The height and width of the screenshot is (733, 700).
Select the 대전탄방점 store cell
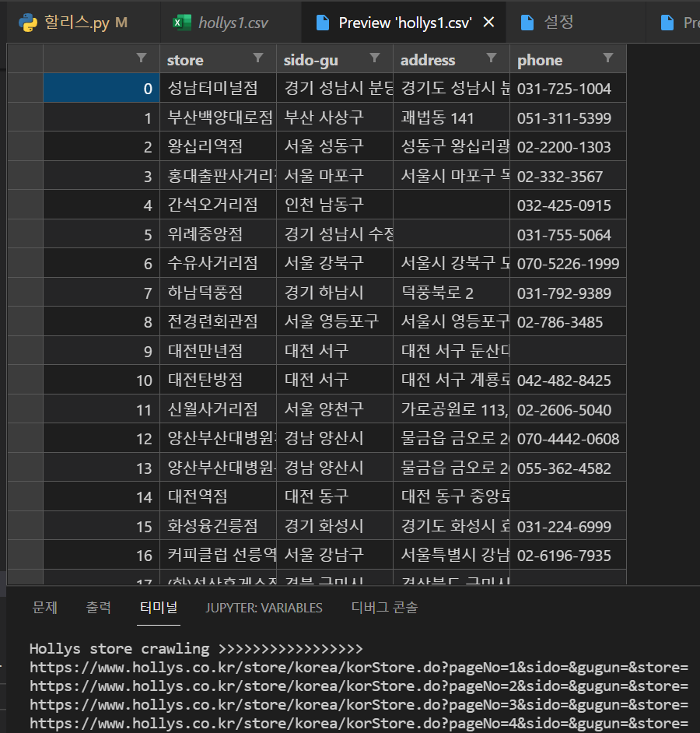pyautogui.click(x=219, y=380)
